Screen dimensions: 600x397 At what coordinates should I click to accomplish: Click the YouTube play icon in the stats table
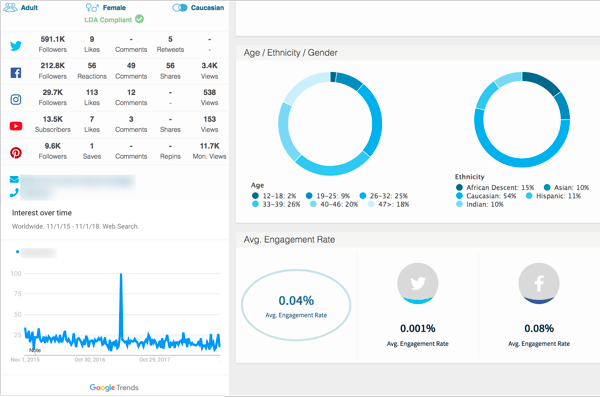16,126
